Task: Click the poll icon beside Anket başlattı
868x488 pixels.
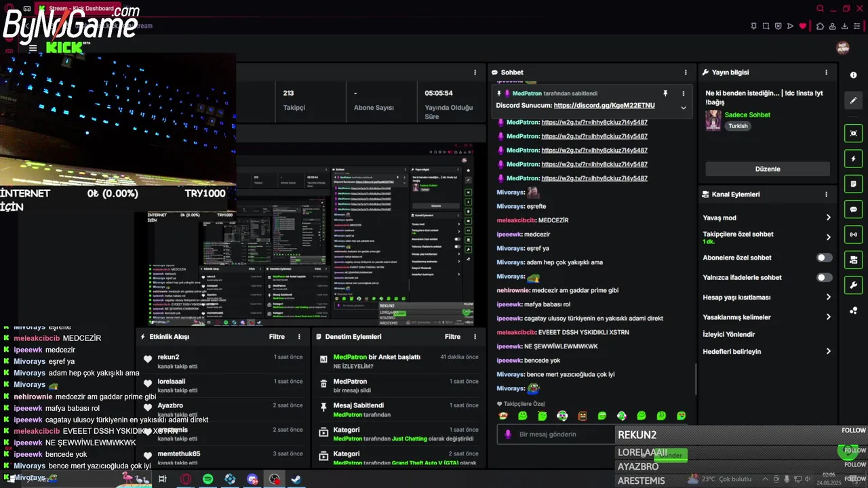Action: click(323, 359)
